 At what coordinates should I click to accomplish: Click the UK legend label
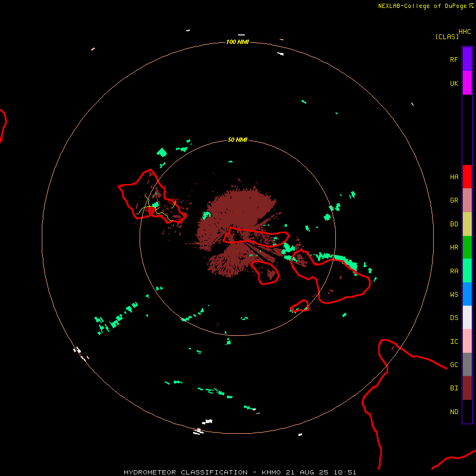click(x=454, y=83)
